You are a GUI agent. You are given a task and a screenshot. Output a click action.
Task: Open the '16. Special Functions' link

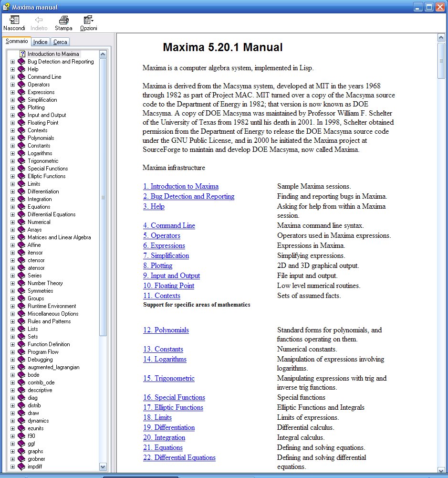(x=174, y=397)
